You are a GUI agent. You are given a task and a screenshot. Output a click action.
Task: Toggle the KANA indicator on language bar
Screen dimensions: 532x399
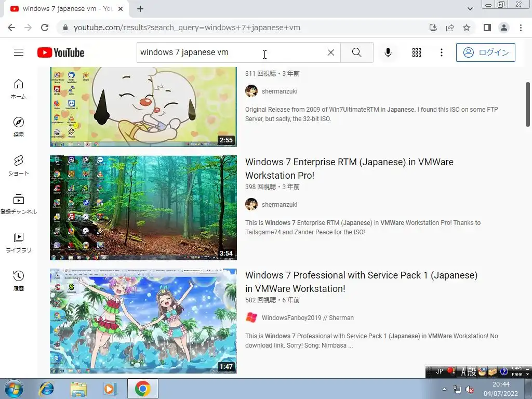pyautogui.click(x=517, y=374)
